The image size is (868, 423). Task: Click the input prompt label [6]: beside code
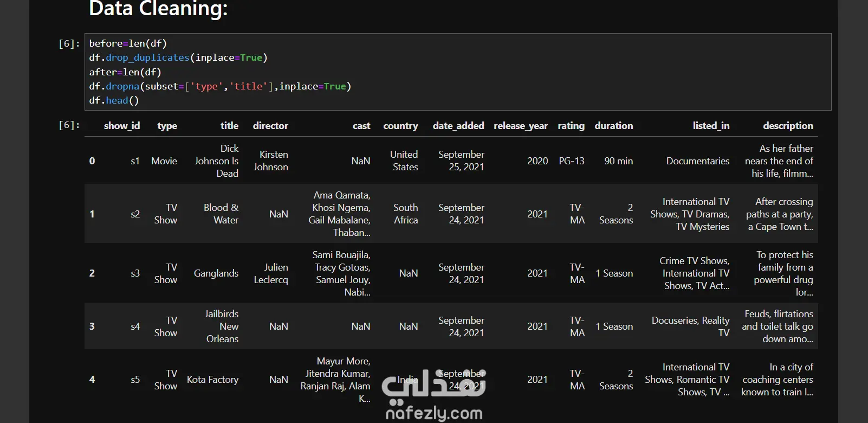pos(69,44)
